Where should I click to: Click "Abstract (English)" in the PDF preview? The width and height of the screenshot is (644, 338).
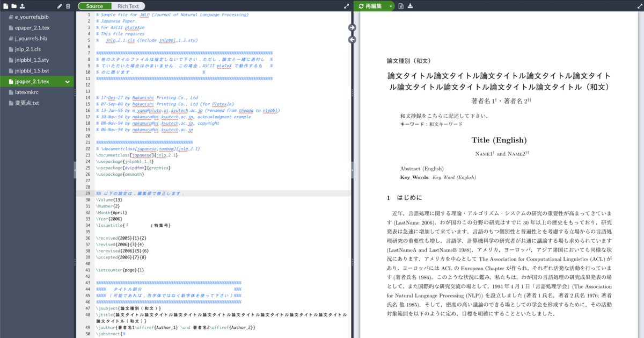click(x=422, y=168)
